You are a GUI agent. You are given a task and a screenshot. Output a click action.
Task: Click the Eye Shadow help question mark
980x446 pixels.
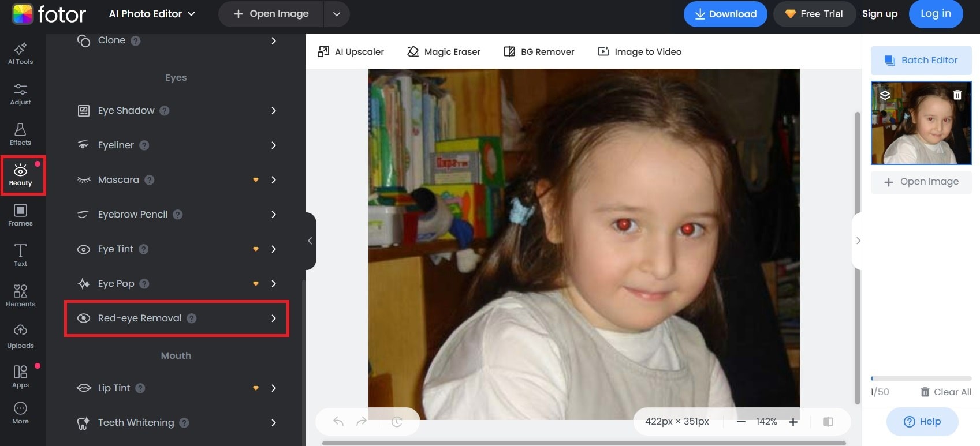(165, 110)
